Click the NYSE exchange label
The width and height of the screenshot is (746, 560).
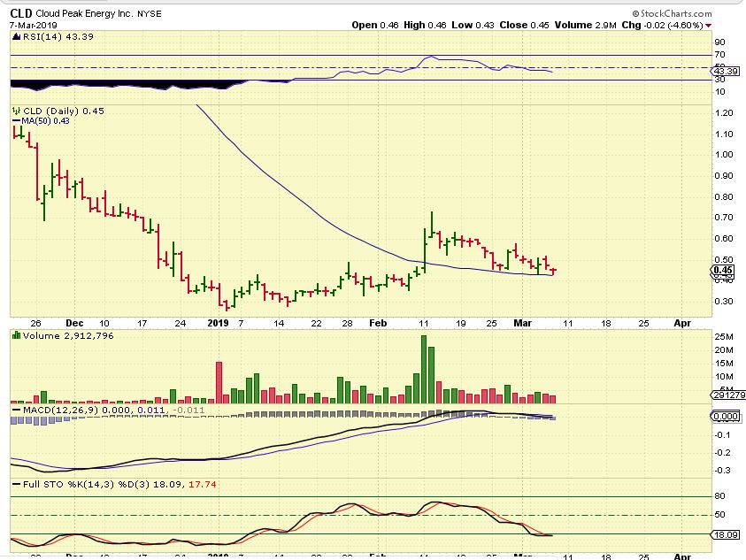[150, 14]
